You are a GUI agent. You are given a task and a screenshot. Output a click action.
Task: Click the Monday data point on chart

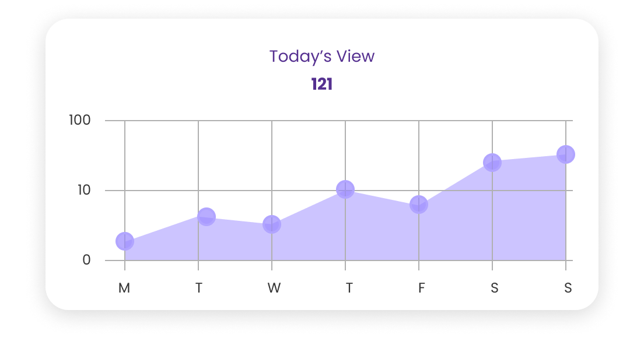(x=125, y=241)
